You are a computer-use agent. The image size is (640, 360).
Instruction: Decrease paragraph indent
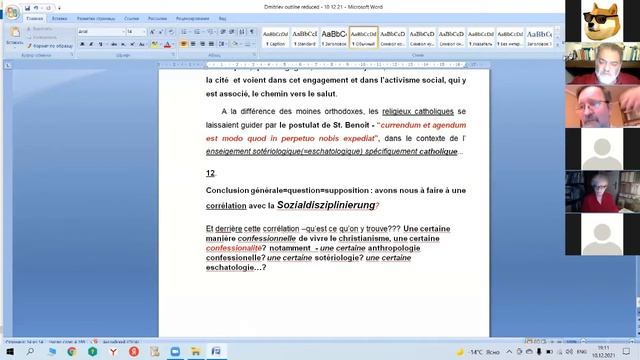tap(223, 31)
